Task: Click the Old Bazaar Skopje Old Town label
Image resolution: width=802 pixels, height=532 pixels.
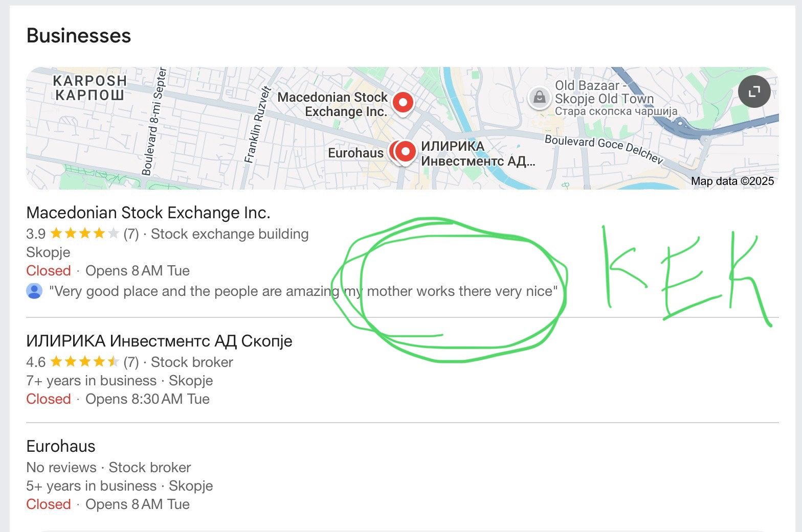Action: [604, 93]
